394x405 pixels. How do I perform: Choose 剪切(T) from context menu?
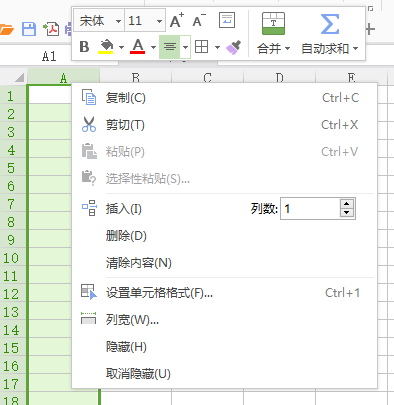[225, 125]
